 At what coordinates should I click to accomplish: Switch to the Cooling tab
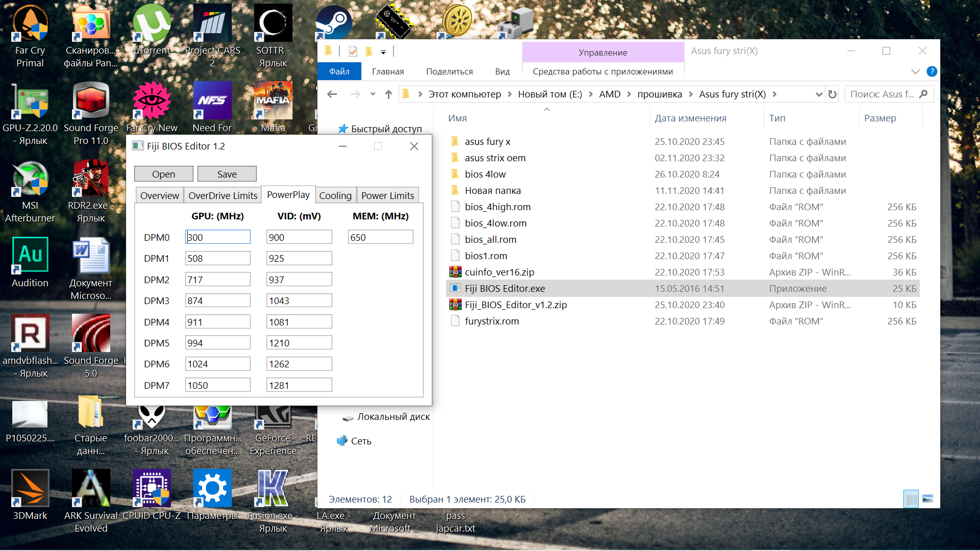pyautogui.click(x=335, y=195)
